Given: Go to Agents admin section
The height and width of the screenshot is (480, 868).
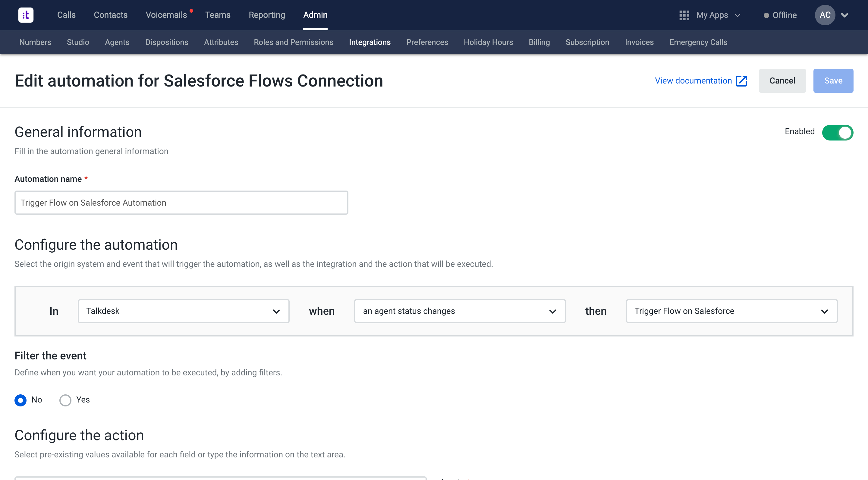Looking at the screenshot, I should [117, 42].
